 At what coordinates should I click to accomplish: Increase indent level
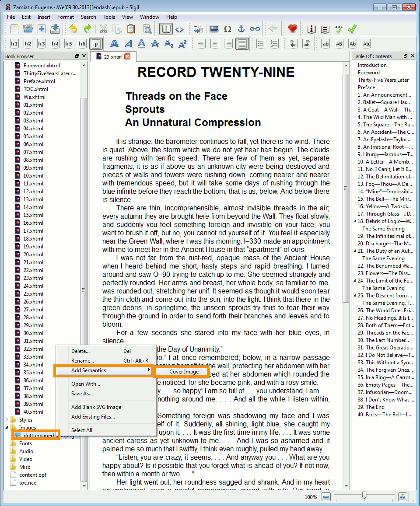click(307, 44)
